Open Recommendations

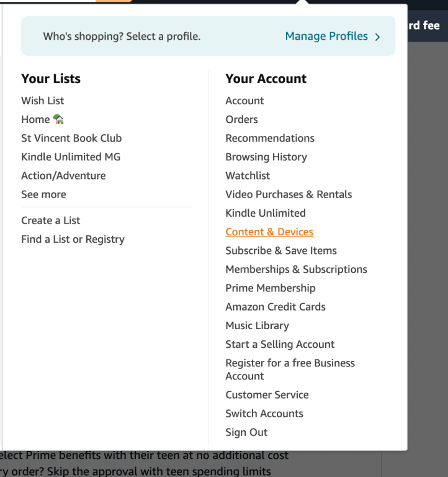[x=270, y=138]
